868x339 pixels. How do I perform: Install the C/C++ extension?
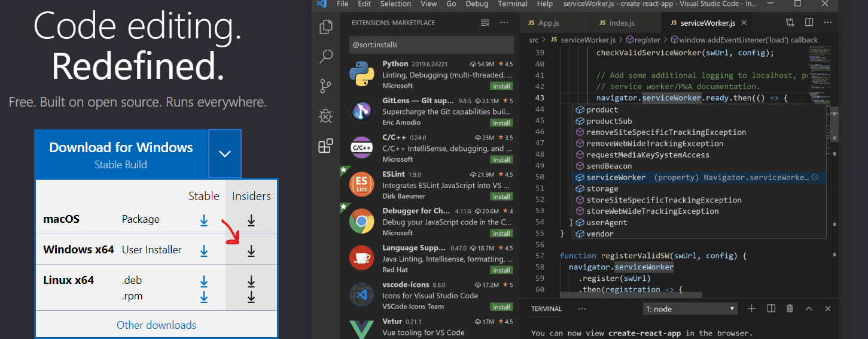pos(501,160)
